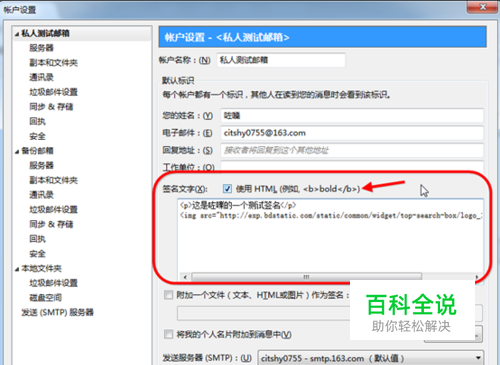Open 服务器 settings under 私人测试邮箱
500x365 pixels.
(41, 48)
